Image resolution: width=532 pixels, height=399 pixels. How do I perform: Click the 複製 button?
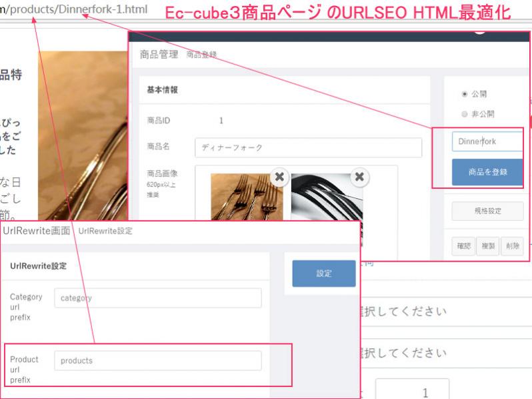[488, 246]
